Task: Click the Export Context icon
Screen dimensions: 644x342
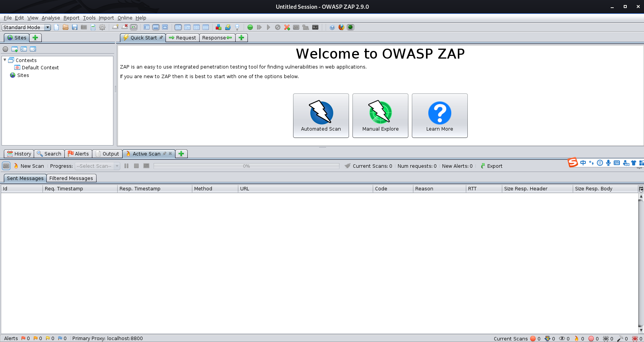Action: point(33,49)
